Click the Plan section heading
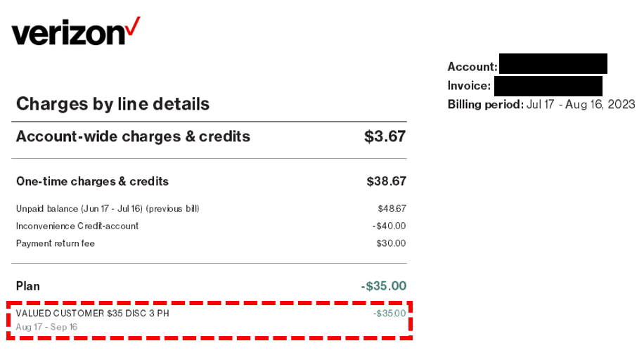Screen dimensions: 644x360 (x=28, y=286)
